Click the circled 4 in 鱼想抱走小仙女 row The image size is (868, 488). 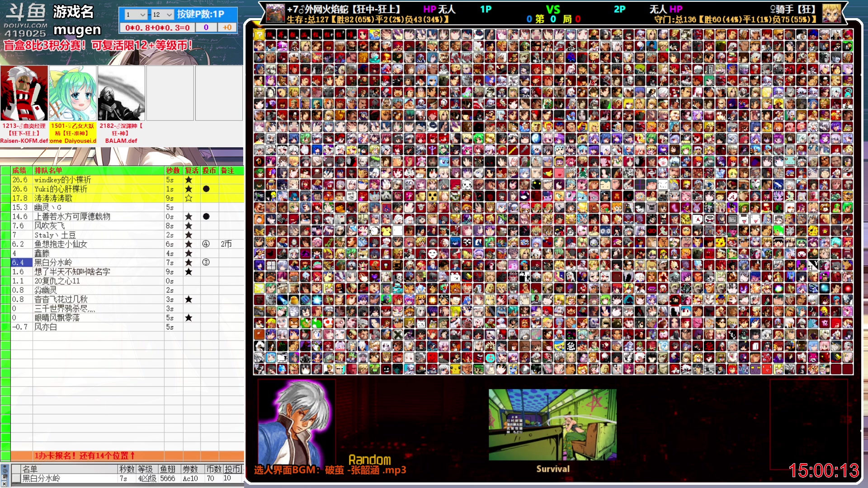(x=206, y=244)
